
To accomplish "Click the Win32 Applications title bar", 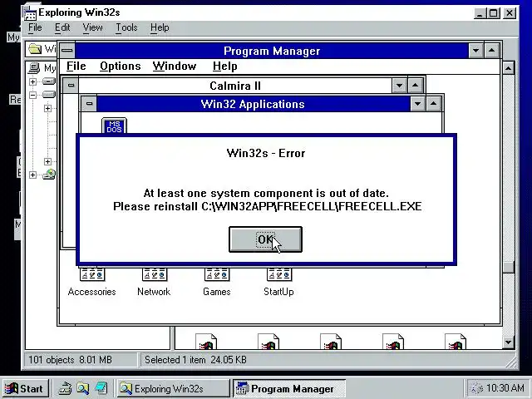I will click(253, 104).
